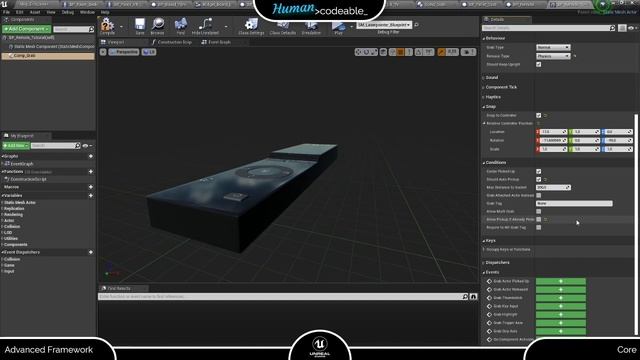Click the Browse toolbar icon

(x=158, y=25)
